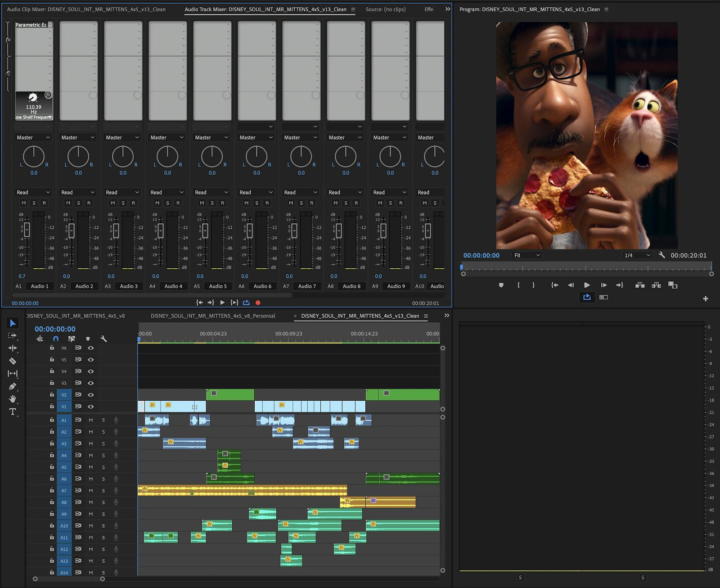Hide video track V1 with eye icon
Image resolution: width=720 pixels, height=588 pixels.
(x=91, y=406)
